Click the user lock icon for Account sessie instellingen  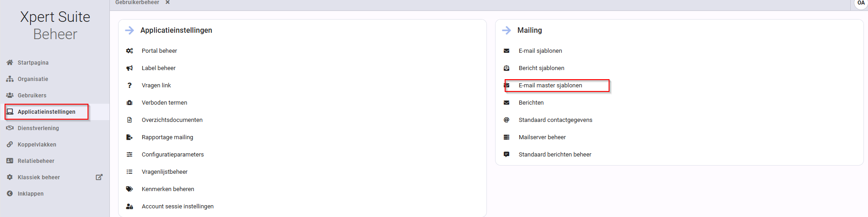coord(129,206)
